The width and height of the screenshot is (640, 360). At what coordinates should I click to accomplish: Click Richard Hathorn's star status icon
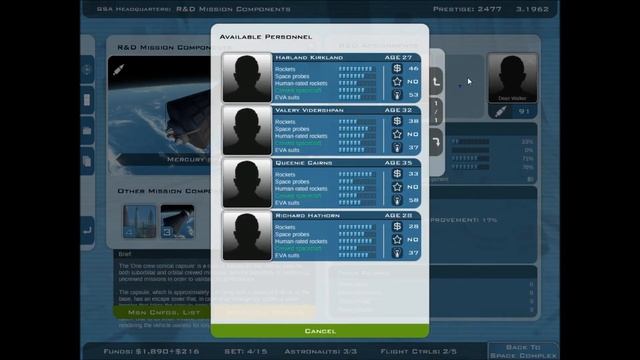[397, 240]
